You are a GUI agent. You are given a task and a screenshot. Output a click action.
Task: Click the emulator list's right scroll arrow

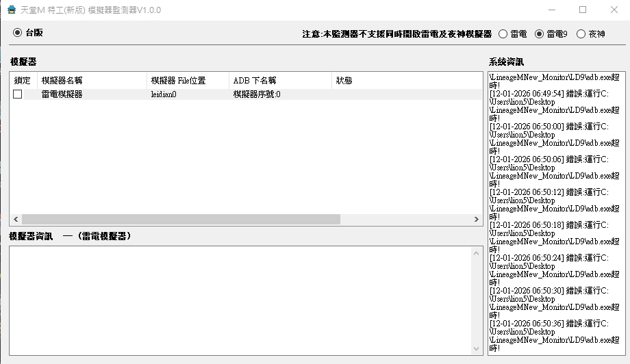(477, 220)
